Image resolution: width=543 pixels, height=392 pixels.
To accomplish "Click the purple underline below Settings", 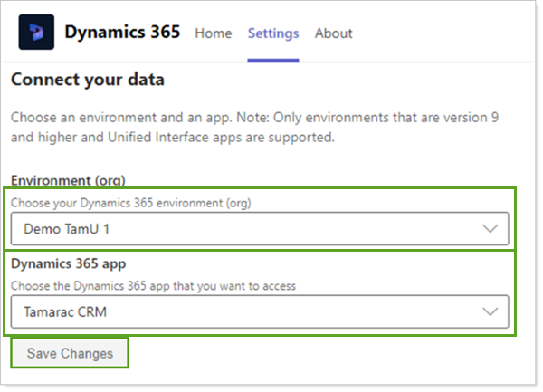I will pyautogui.click(x=273, y=61).
